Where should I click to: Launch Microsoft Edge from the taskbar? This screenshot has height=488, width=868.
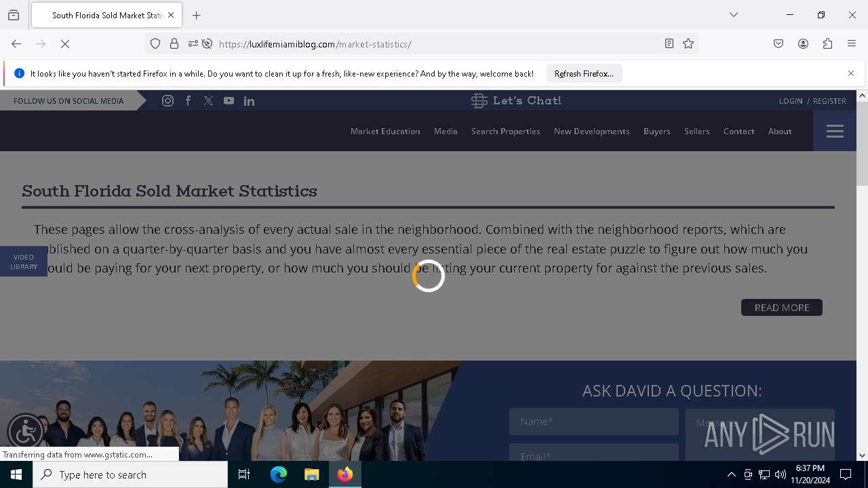[279, 474]
